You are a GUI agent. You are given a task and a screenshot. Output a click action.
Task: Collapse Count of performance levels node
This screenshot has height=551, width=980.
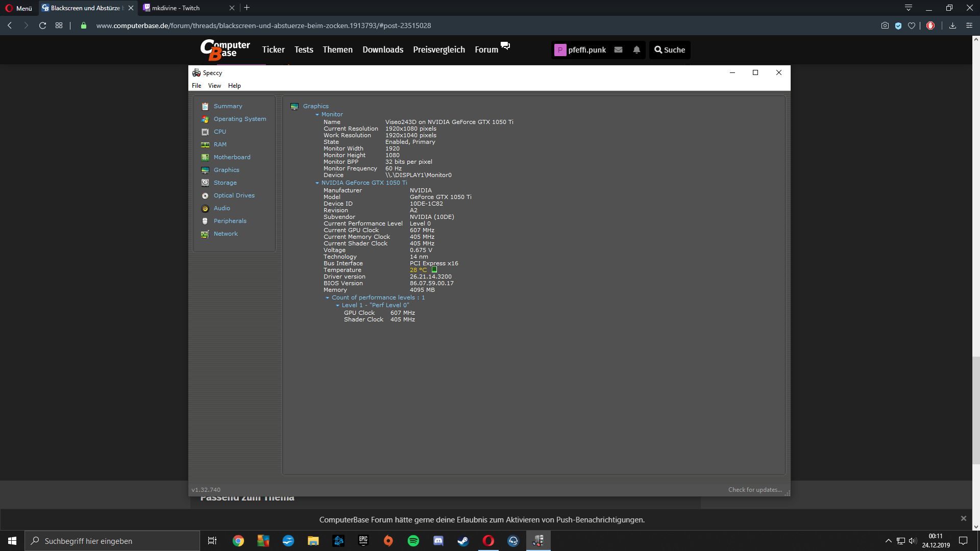click(327, 298)
